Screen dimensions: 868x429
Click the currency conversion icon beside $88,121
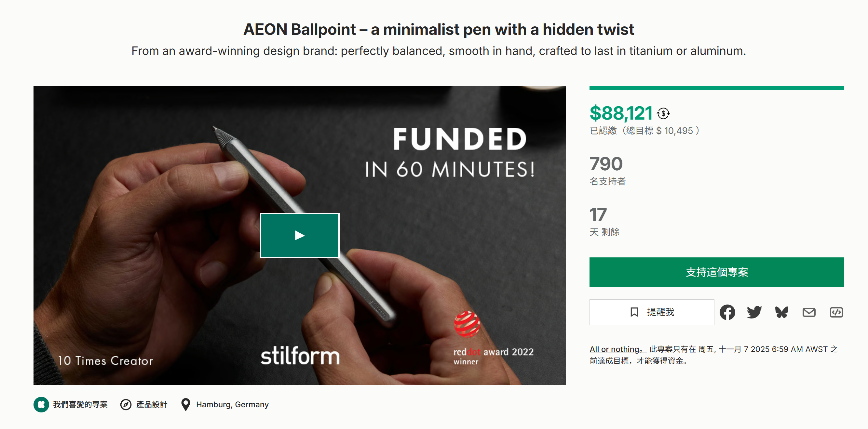click(663, 113)
